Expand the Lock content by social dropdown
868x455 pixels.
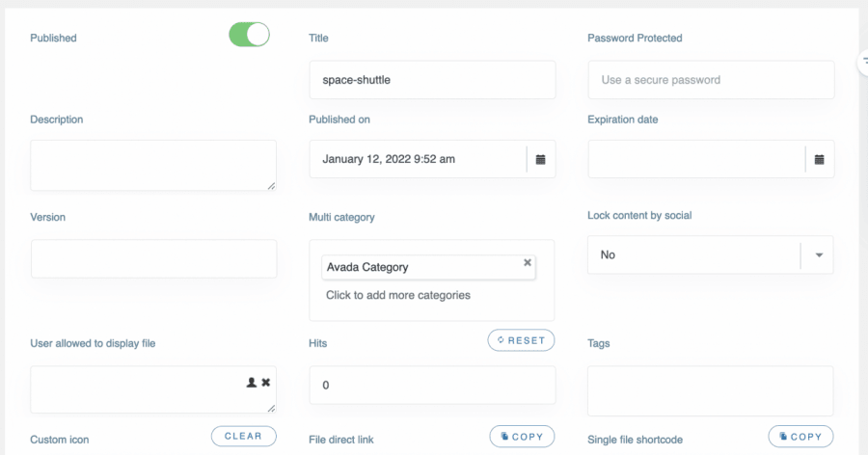[x=818, y=255]
